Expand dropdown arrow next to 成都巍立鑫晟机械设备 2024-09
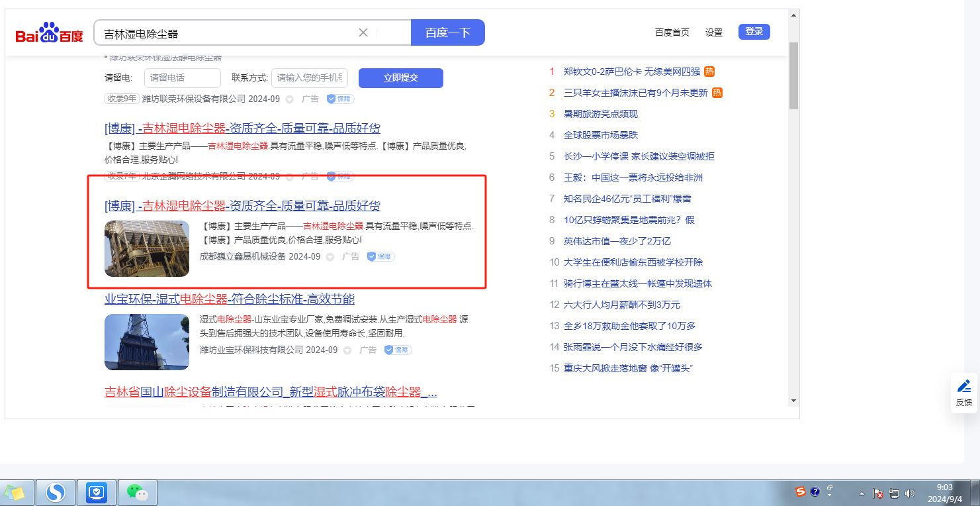Screen dimensions: 980x506 [x=330, y=257]
